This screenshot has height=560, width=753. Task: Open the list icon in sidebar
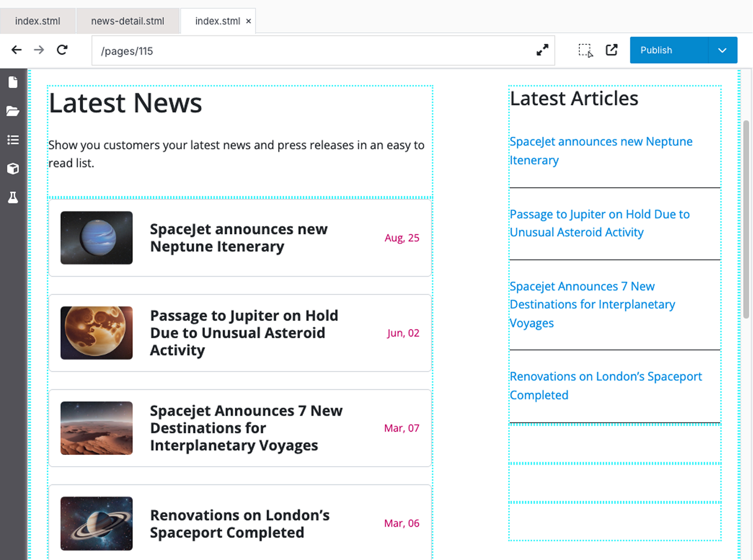pos(13,140)
